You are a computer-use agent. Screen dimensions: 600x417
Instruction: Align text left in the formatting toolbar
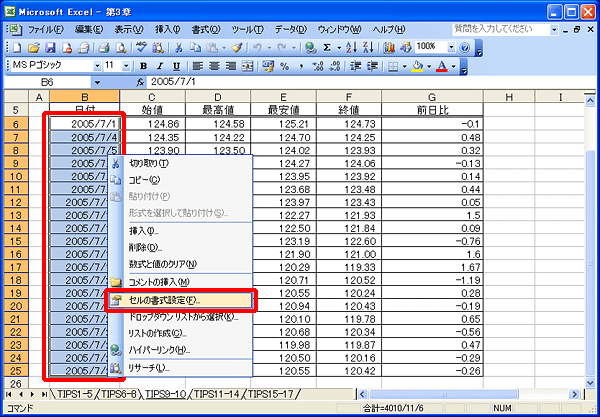(197, 67)
